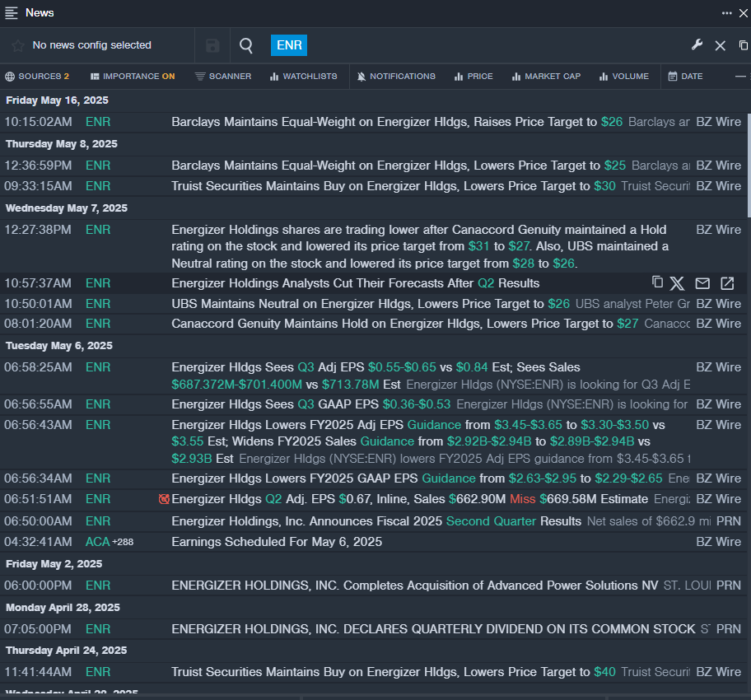The image size is (751, 700).
Task: Toggle IMPORTANCE ON filter
Action: tap(133, 77)
